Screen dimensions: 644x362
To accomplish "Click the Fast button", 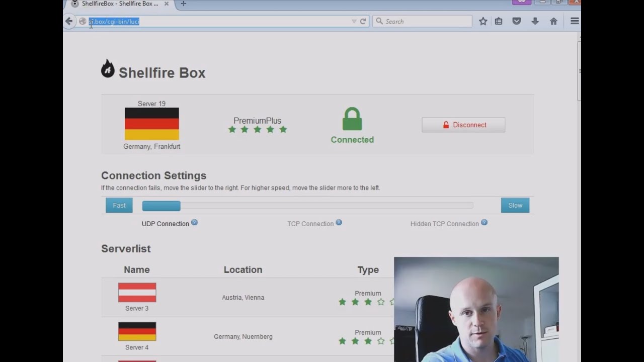I will coord(119,205).
